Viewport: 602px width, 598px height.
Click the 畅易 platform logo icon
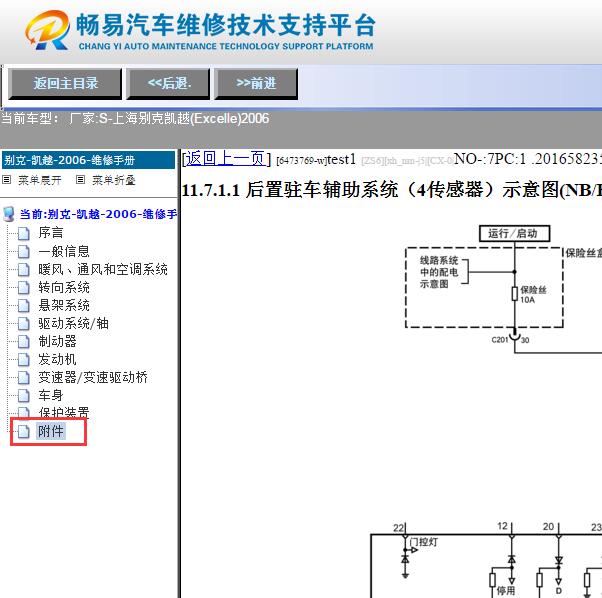47,30
